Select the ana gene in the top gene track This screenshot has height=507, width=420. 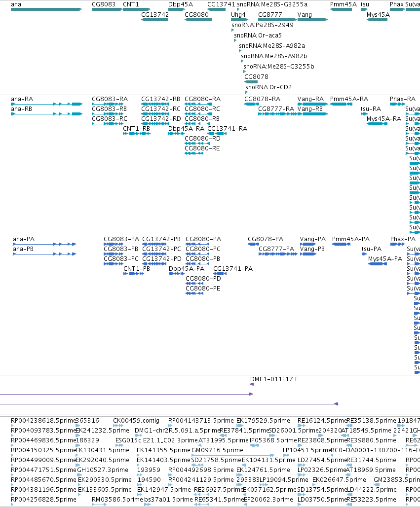coord(46,9)
